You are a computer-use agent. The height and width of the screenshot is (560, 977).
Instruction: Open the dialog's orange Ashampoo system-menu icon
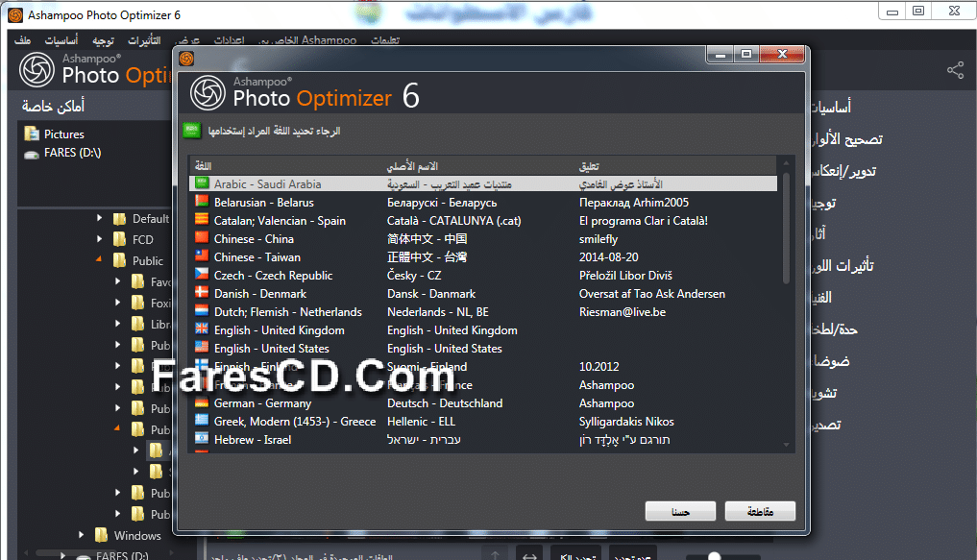186,59
